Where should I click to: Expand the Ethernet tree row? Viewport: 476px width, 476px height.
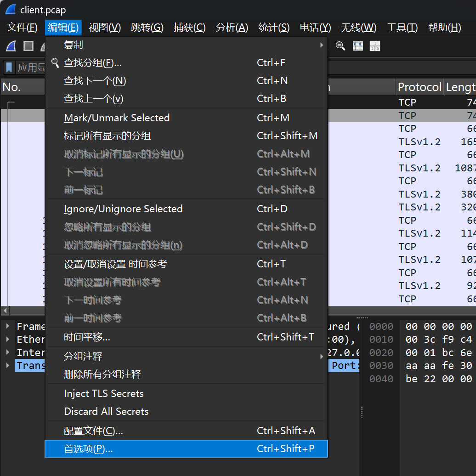(x=8, y=340)
